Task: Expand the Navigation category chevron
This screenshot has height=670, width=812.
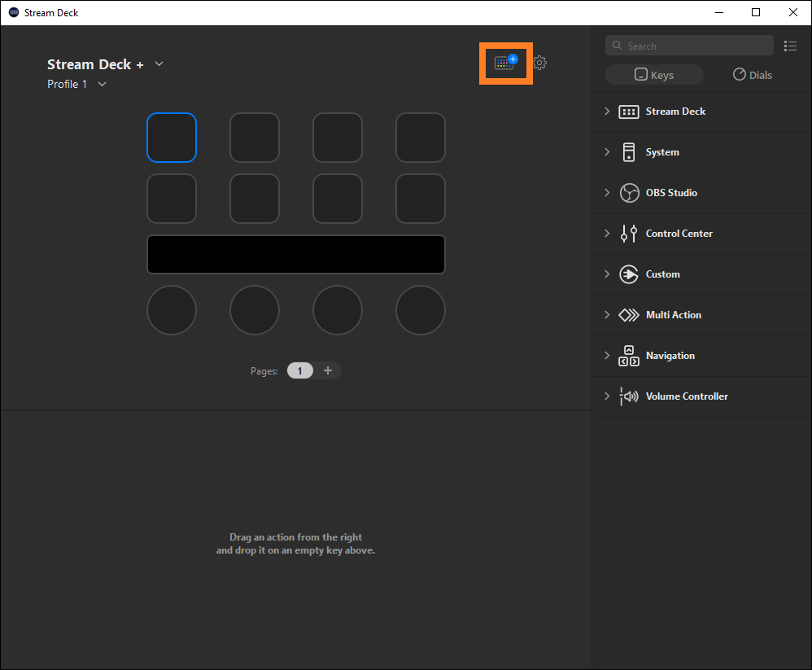Action: 607,356
